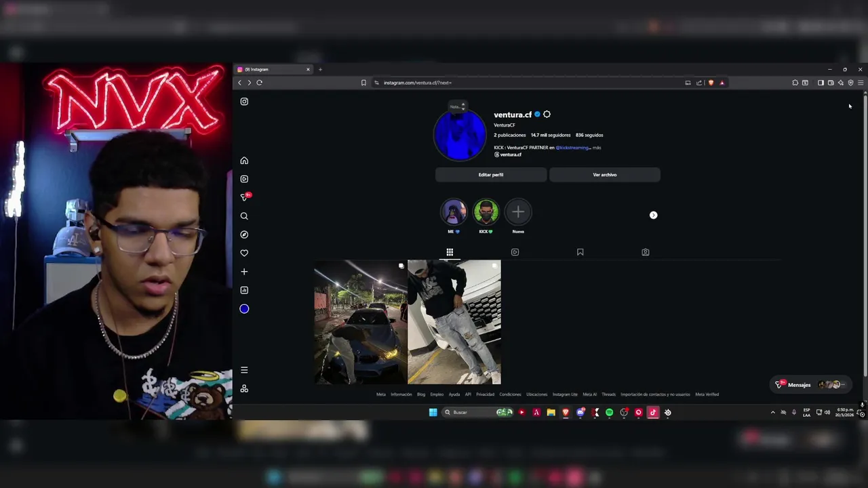Open Brave Shields lion icon
Viewport: 868px width, 488px height.
pyautogui.click(x=711, y=83)
